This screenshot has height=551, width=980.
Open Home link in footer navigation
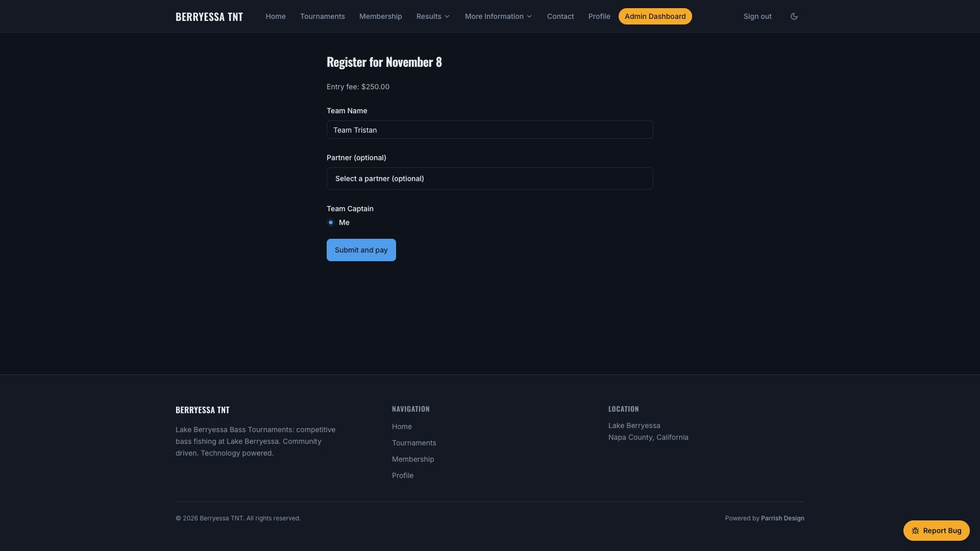(x=402, y=427)
